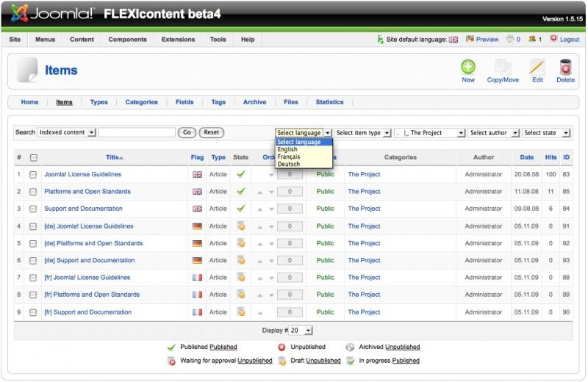Image resolution: width=588 pixels, height=382 pixels.
Task: Click the search text input field
Action: point(137,132)
